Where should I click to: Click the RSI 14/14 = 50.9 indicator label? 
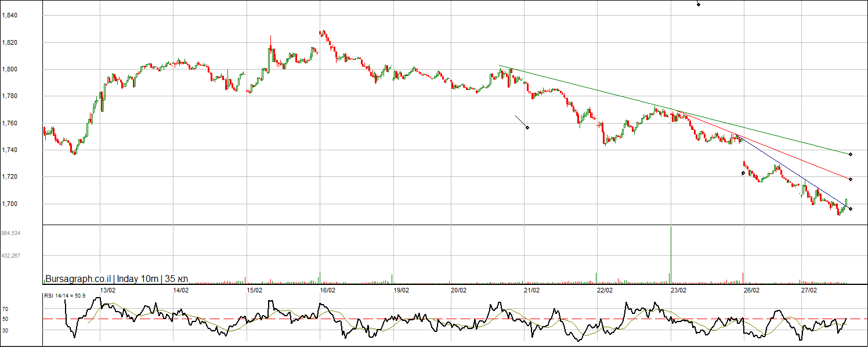pyautogui.click(x=64, y=296)
